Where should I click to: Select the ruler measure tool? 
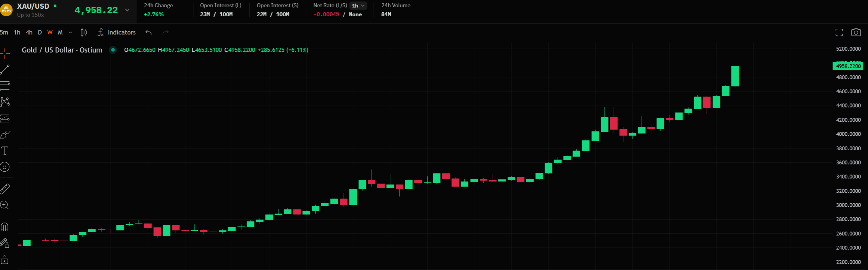click(x=5, y=189)
